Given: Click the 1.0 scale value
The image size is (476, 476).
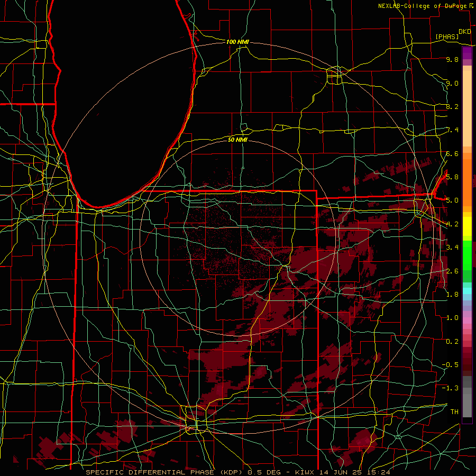Looking at the screenshot, I should pos(452,318).
